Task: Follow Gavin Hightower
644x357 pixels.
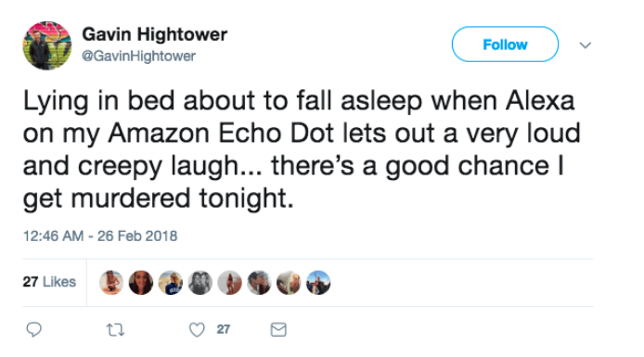Action: [x=505, y=45]
